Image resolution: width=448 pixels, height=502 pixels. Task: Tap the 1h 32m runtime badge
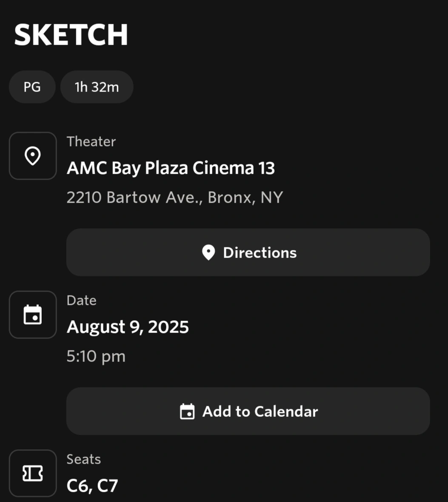click(x=97, y=87)
